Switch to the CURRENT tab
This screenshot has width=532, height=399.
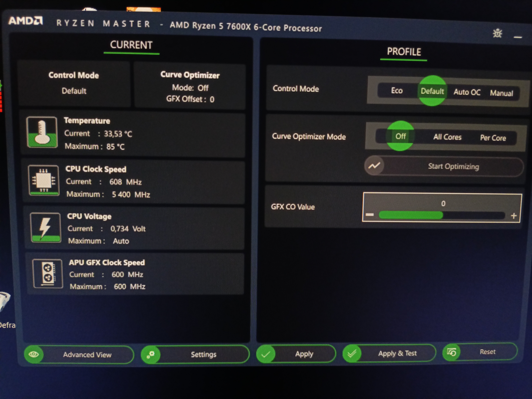click(x=131, y=45)
